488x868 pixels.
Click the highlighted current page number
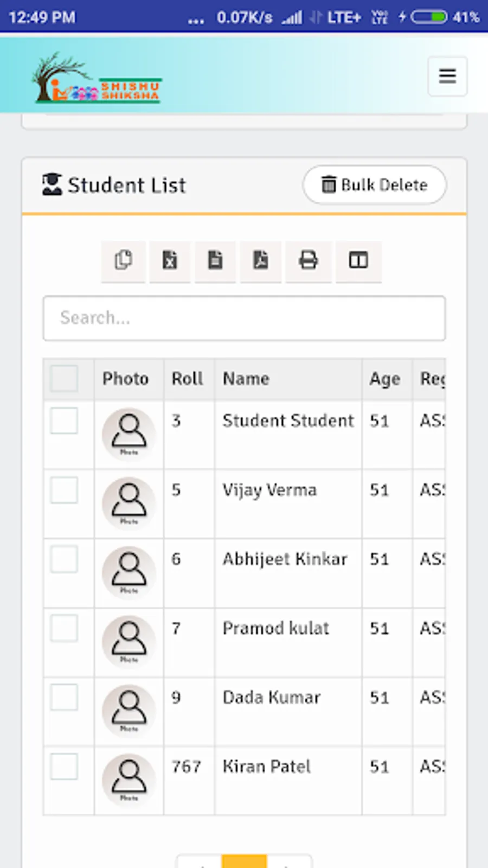tap(244, 861)
